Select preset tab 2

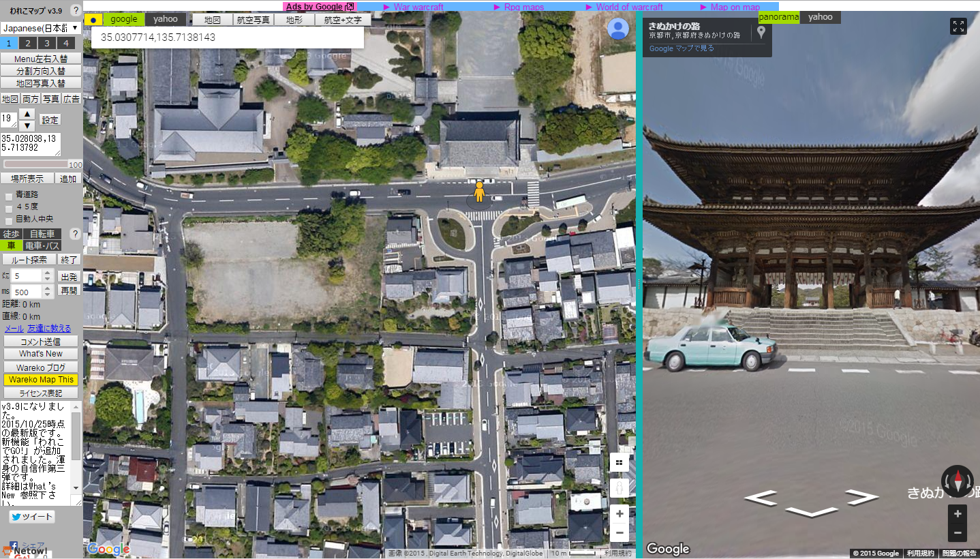(x=28, y=43)
